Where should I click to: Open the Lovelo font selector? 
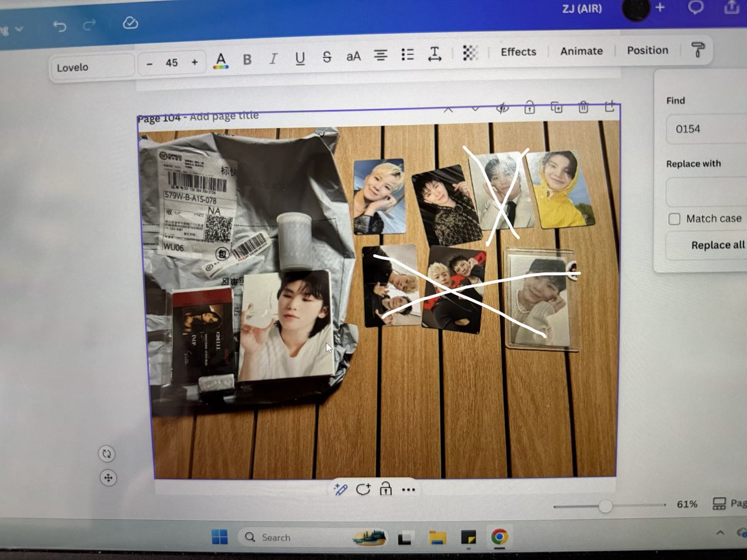point(92,67)
